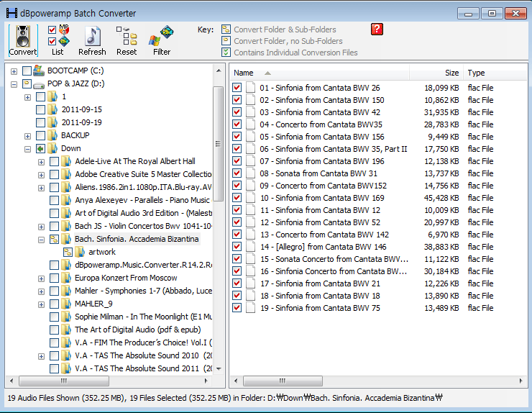Click the Down folder icon
532x413 pixels.
[x=52, y=148]
